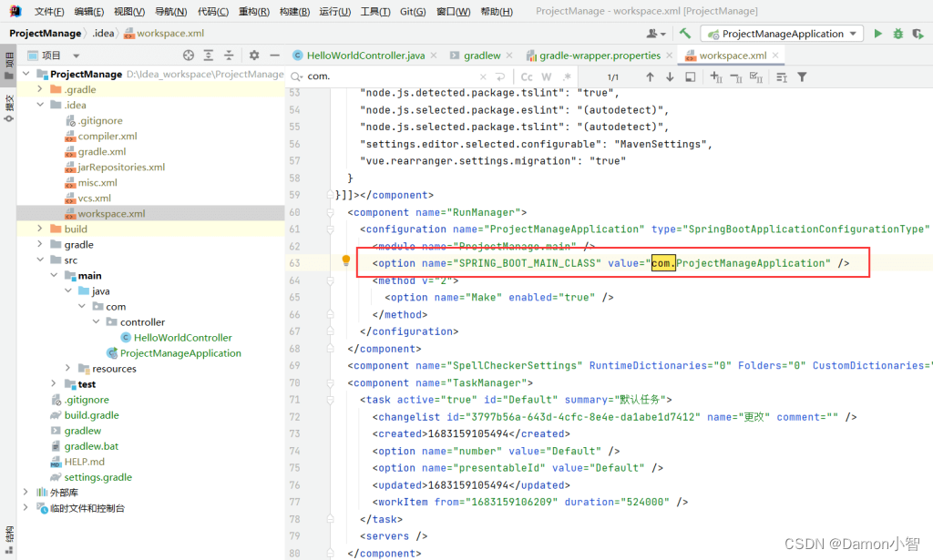The width and height of the screenshot is (933, 560).
Task: Enable regex .* search mode
Action: coord(565,76)
